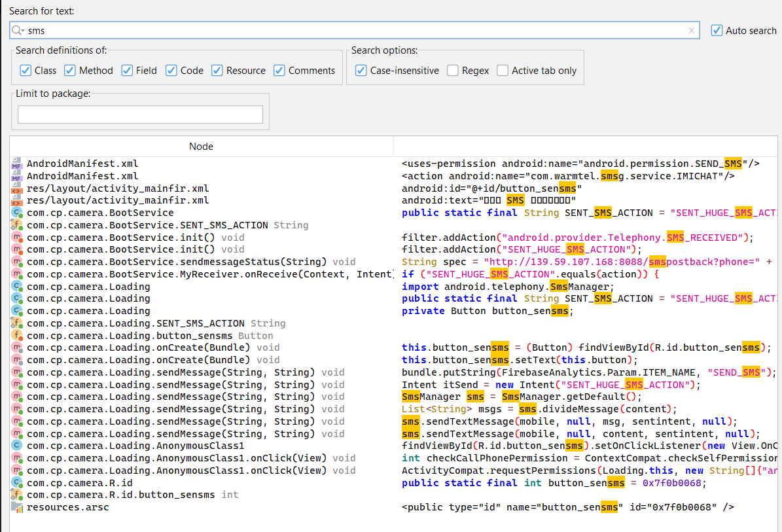Select the onClick requestPermissions result row
Viewport: 782px width, 532px height.
pyautogui.click(x=394, y=470)
